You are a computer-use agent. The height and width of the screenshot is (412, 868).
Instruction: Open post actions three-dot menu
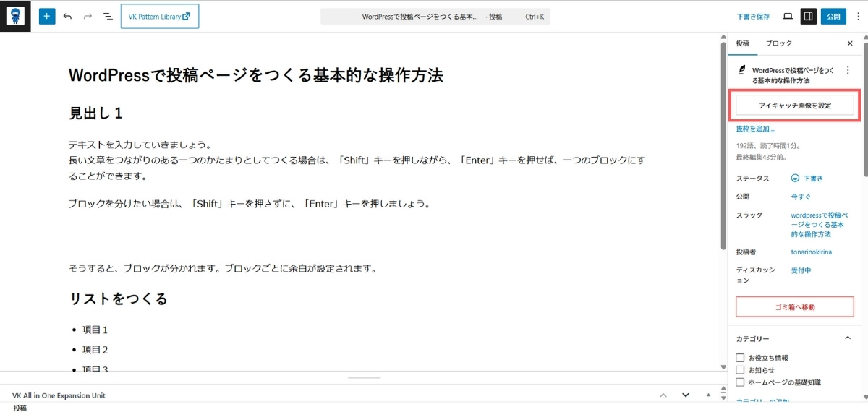[x=848, y=71]
